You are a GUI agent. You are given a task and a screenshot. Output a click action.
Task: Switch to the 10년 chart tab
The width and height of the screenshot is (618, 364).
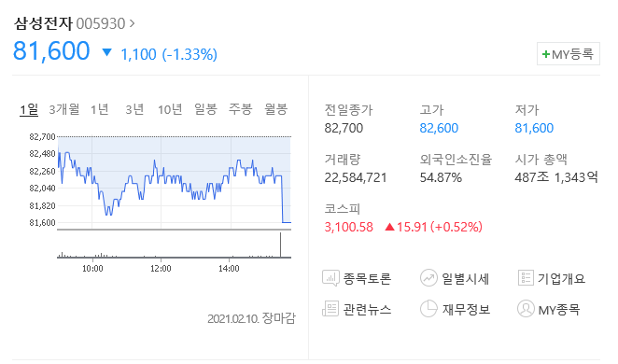[170, 109]
